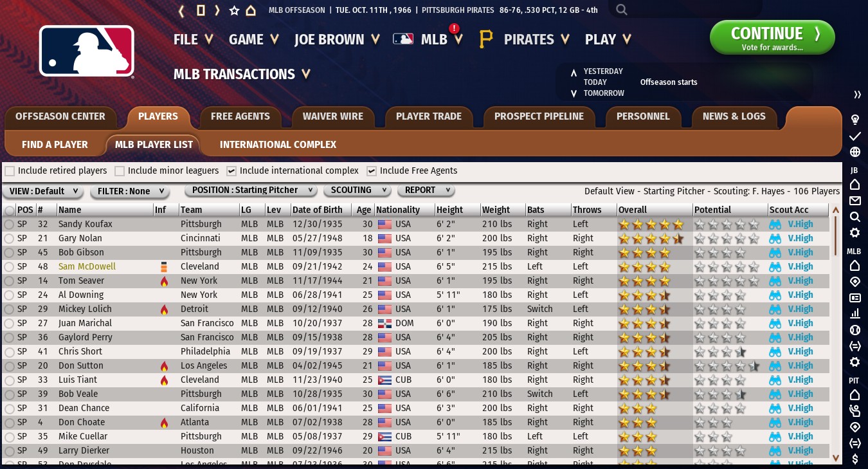Open Sandy Koufax player link

tap(85, 225)
